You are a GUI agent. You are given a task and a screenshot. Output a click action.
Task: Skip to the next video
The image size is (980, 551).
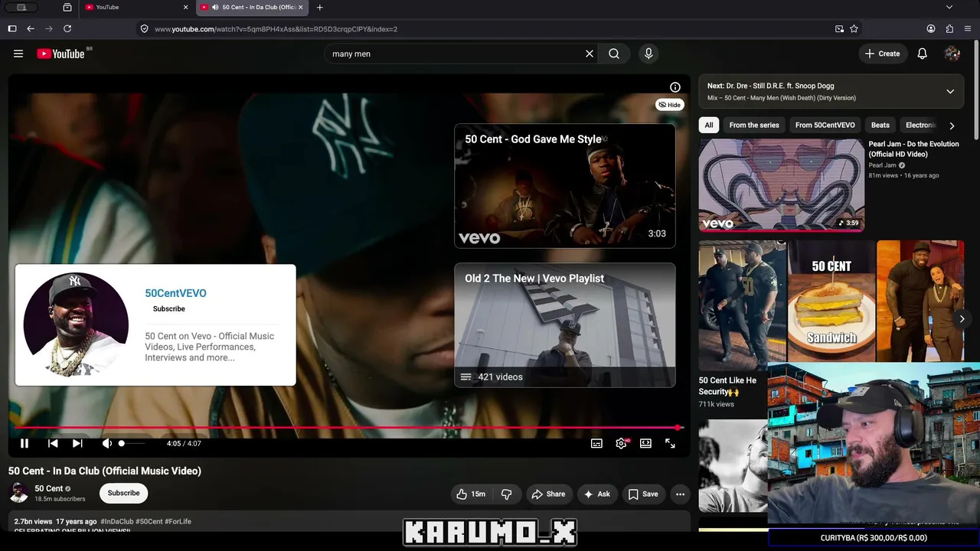point(77,443)
